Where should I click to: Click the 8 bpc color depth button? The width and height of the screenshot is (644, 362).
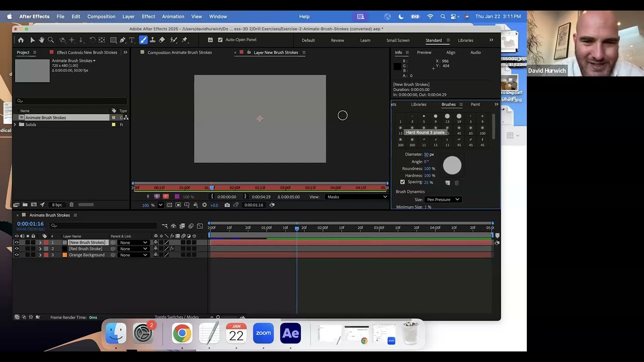(57, 205)
